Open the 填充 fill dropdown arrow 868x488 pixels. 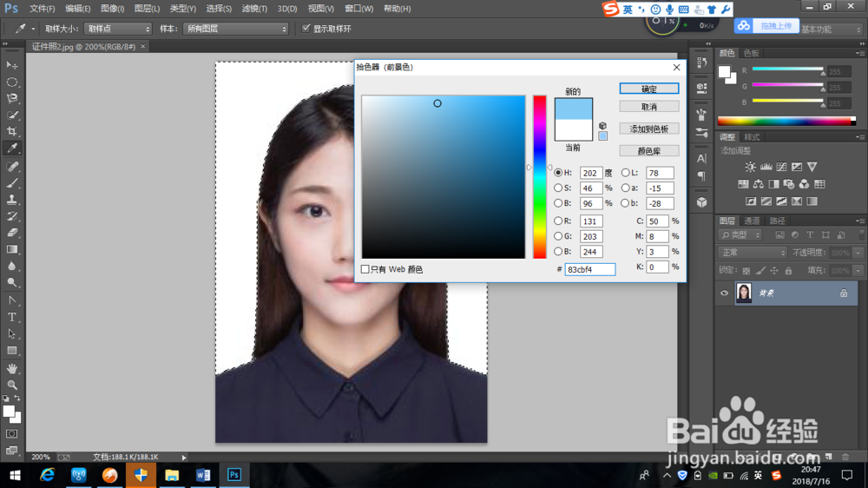point(858,270)
